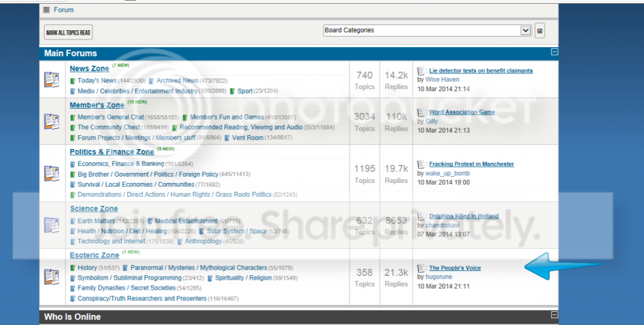View profile of user wake_up_bomb

tap(447, 174)
